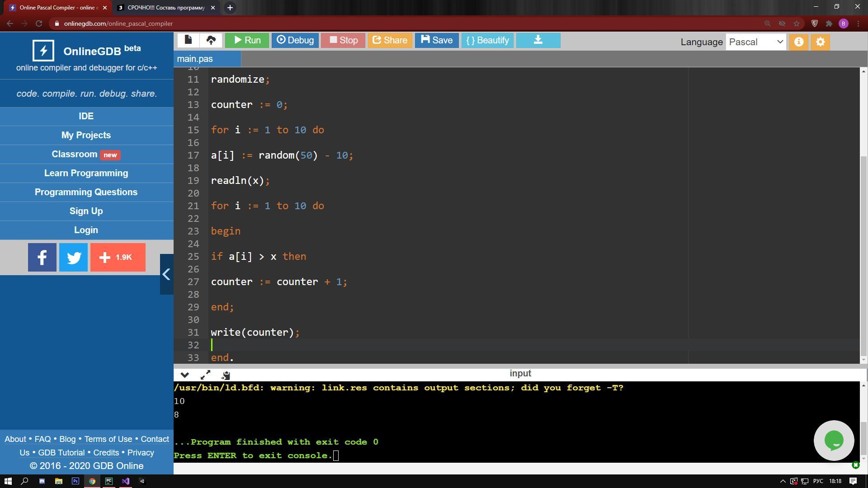The height and width of the screenshot is (488, 868).
Task: Open the Windows Start menu
Action: click(x=8, y=481)
